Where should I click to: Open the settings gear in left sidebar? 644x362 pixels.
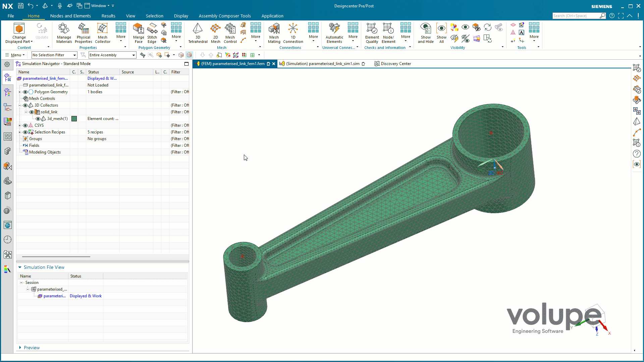pyautogui.click(x=7, y=64)
